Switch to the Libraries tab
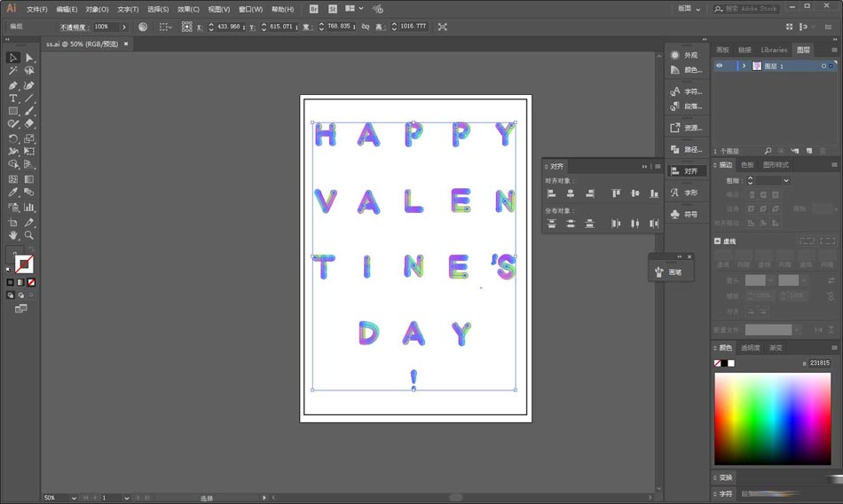 point(774,50)
